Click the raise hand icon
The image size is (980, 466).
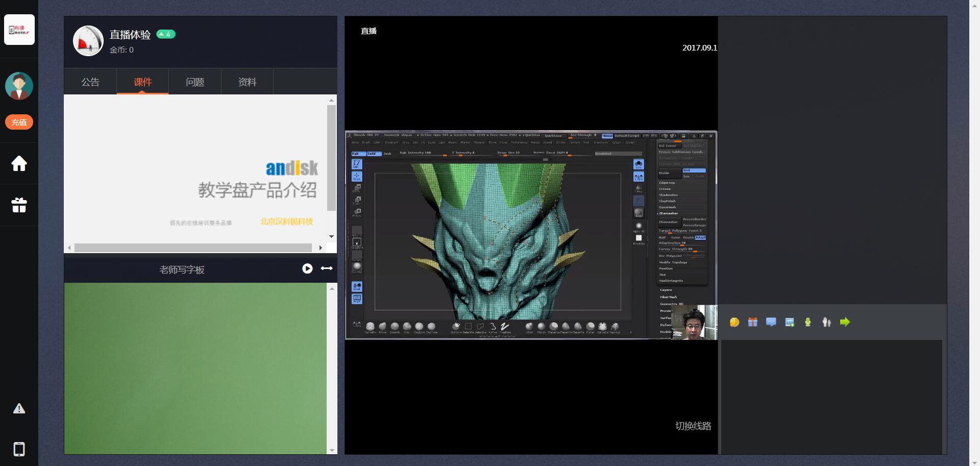click(826, 322)
